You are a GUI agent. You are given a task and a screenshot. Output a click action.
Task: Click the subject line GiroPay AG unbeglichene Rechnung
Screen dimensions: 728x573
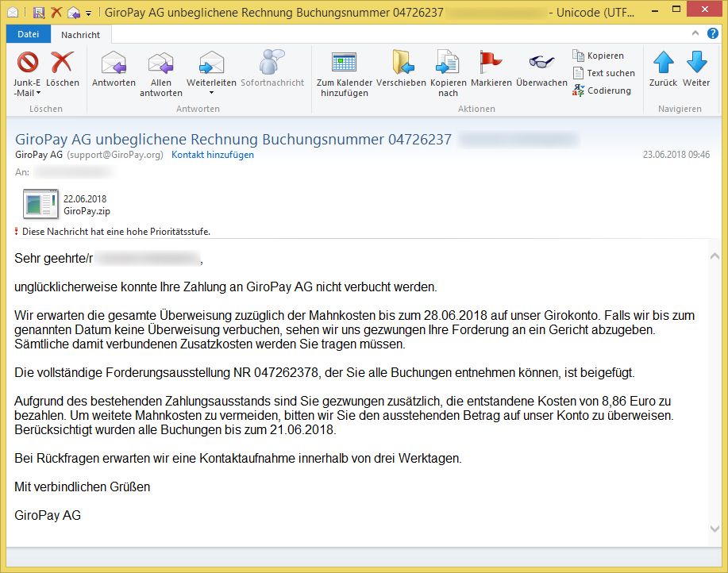tap(233, 139)
